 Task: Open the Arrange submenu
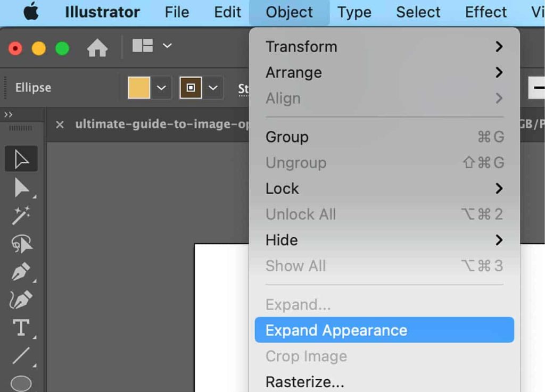point(384,72)
